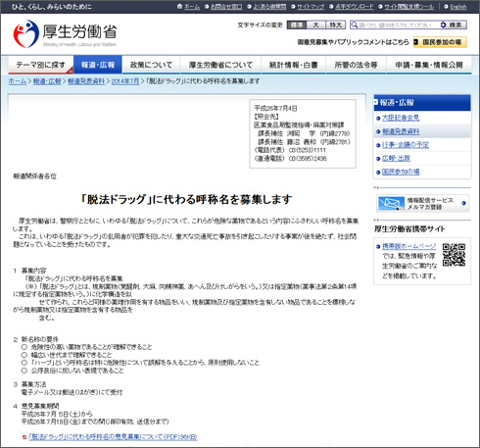Click bullet icon next to 広報・出版
This screenshot has height=448, width=480.
[x=378, y=159]
